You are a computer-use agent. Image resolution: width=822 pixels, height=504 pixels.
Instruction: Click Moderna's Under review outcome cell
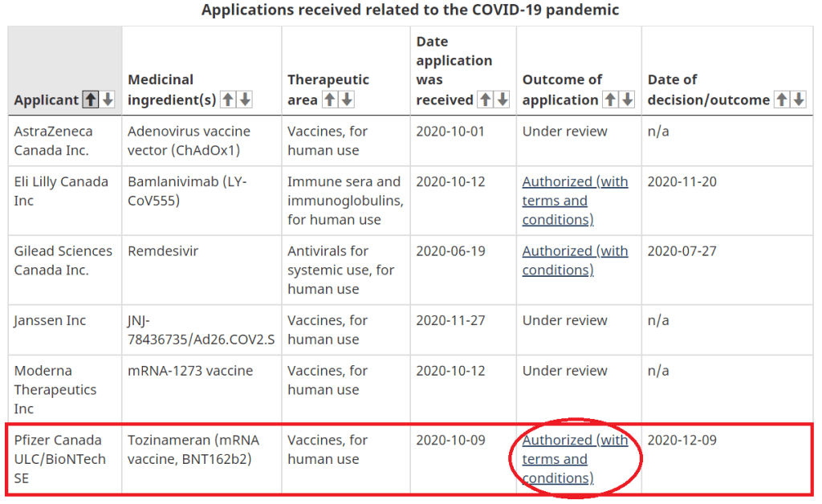[x=565, y=371]
